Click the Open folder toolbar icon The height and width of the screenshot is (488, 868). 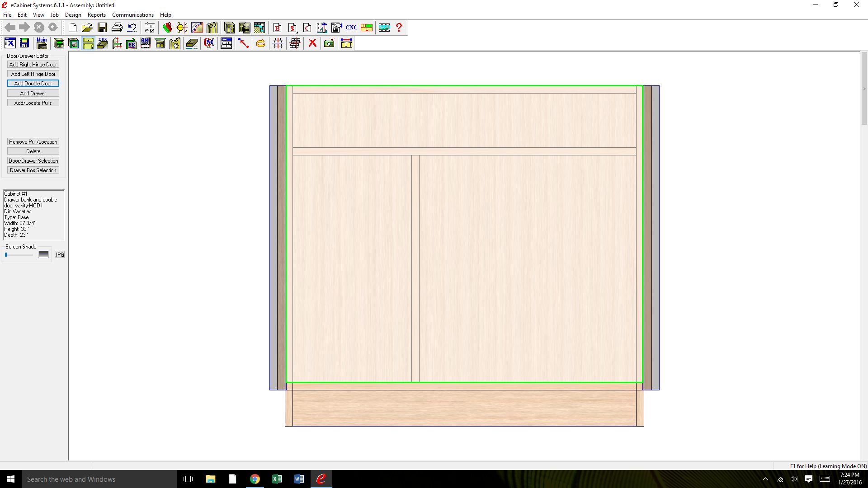point(87,28)
